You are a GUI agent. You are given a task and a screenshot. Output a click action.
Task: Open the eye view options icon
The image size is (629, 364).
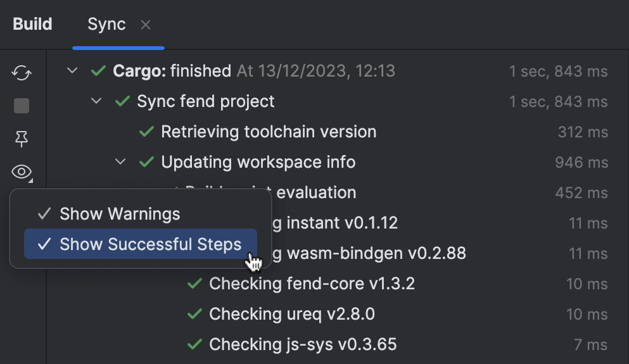[x=22, y=172]
